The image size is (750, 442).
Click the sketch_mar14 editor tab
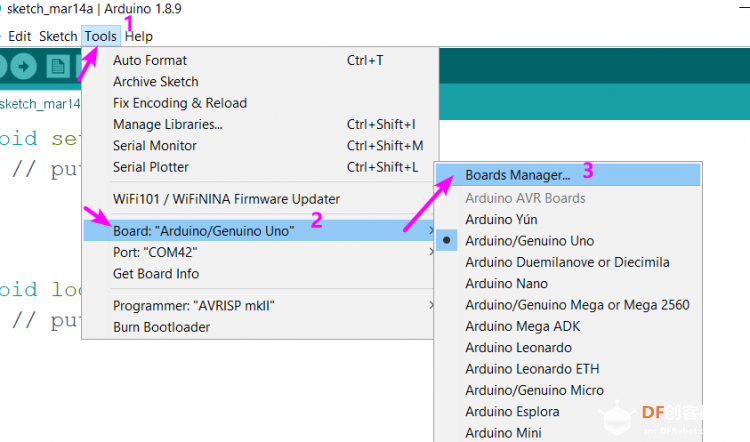click(40, 104)
